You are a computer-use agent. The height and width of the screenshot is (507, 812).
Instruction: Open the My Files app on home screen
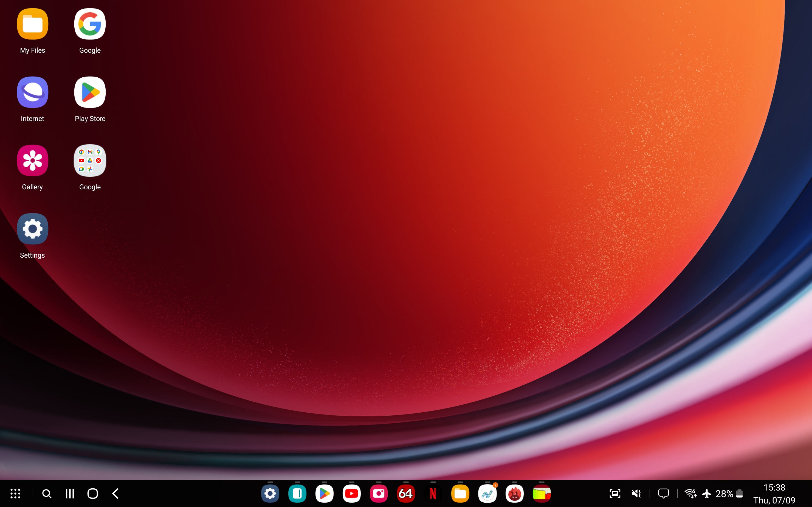click(33, 24)
